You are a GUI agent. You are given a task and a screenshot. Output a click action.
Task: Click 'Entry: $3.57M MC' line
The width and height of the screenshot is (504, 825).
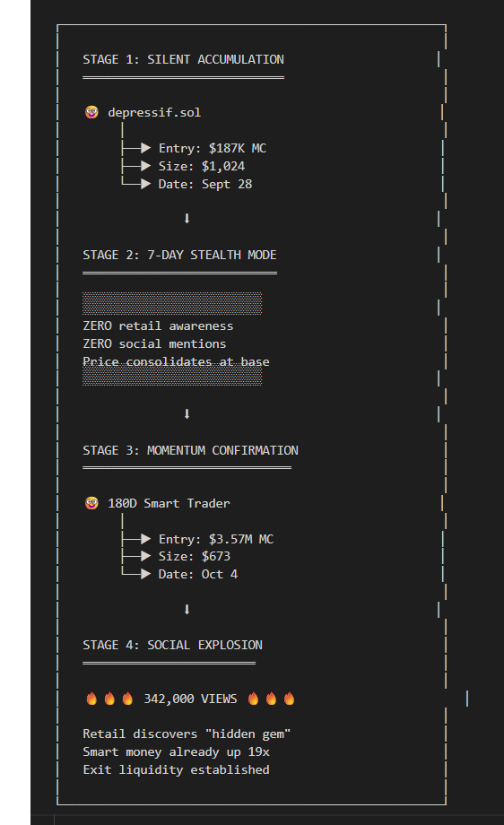pos(216,539)
